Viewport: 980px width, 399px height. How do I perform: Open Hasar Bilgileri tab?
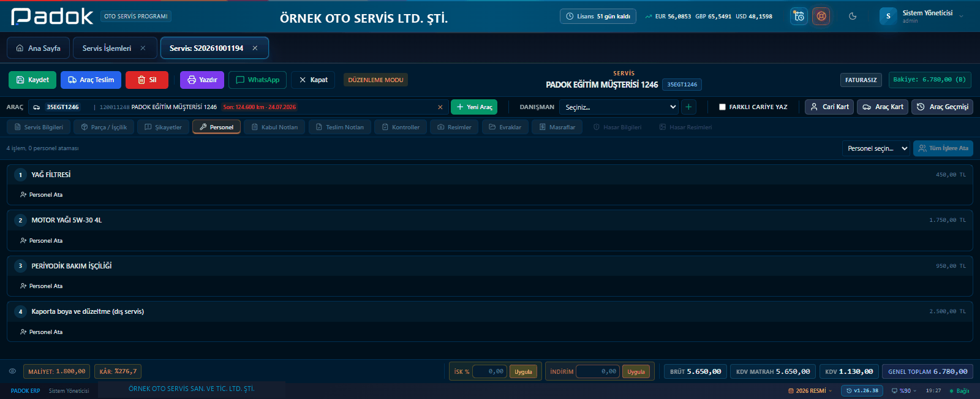[x=617, y=127]
